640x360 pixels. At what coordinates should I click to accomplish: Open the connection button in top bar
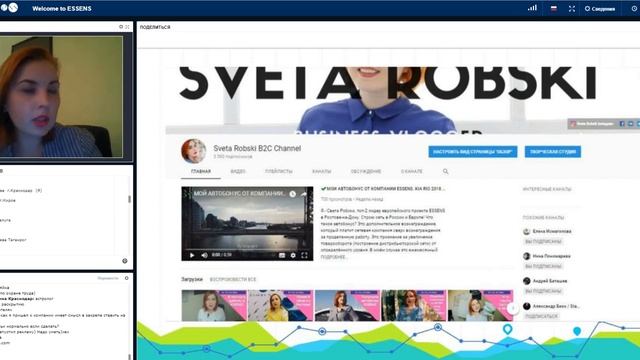600,9
